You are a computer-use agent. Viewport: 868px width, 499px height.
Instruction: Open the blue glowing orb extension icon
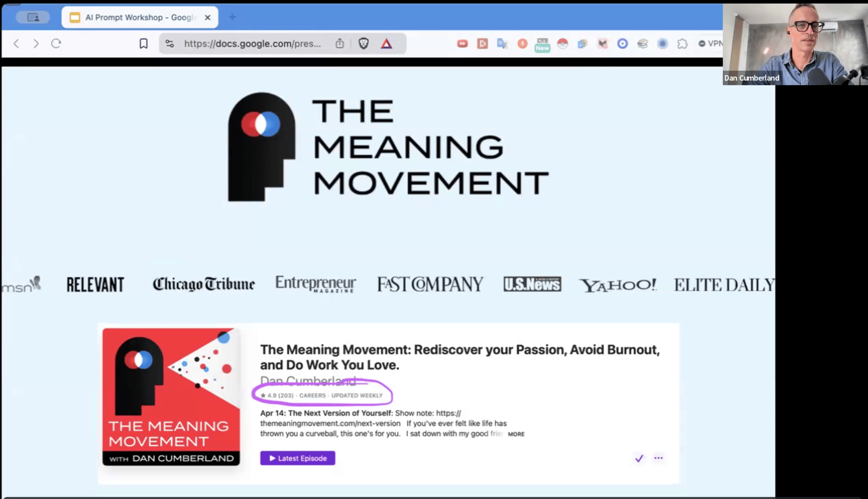[x=663, y=44]
